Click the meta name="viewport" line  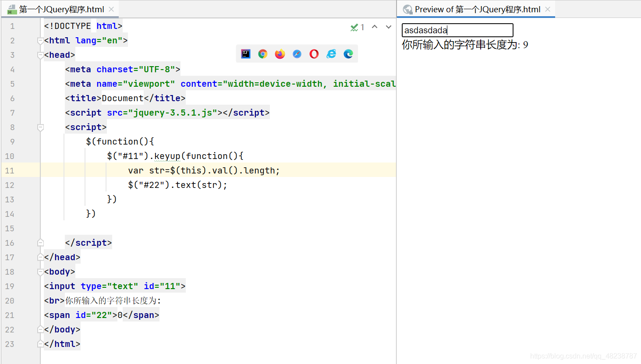(230, 84)
